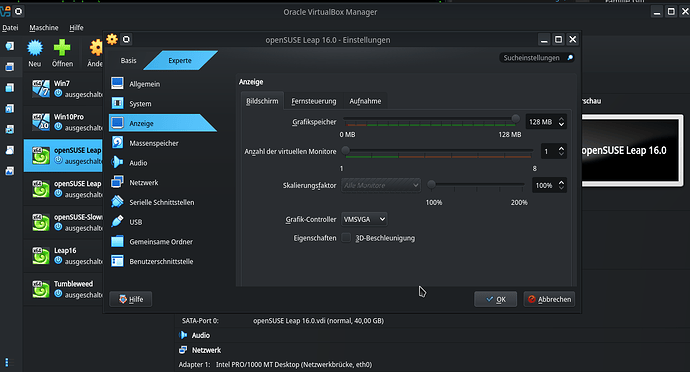Open Benutzerschnittstelle settings category

(x=163, y=262)
